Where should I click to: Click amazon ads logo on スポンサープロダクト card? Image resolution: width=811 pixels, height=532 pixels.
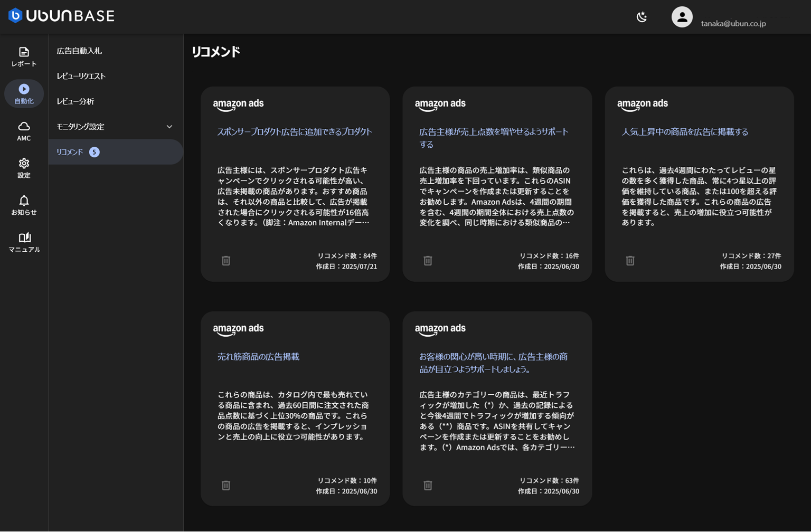tap(238, 104)
